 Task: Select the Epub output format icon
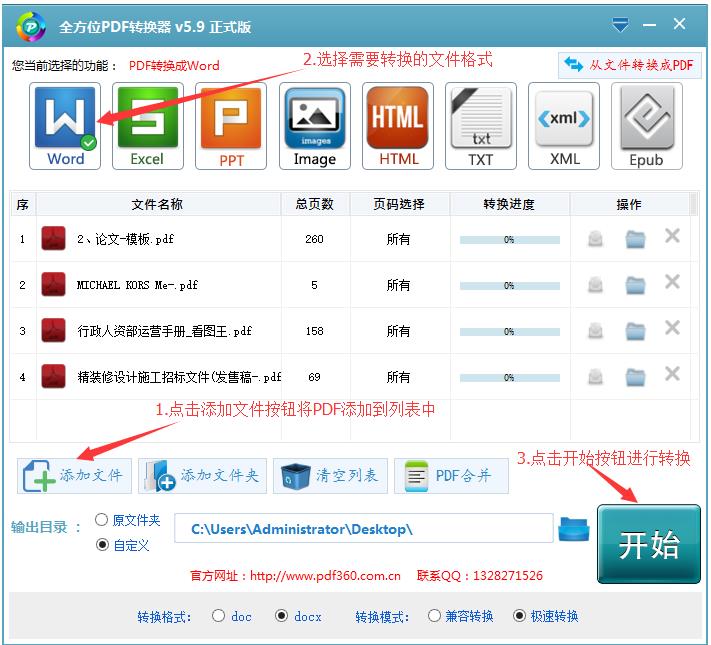click(646, 126)
